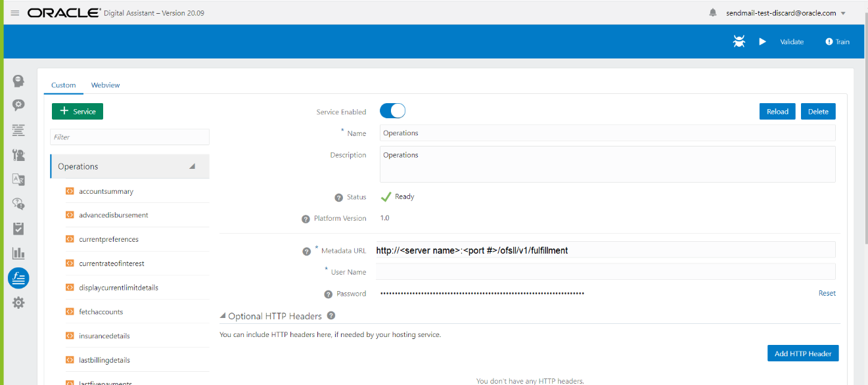Image resolution: width=868 pixels, height=385 pixels.
Task: Click the masked Password field
Action: tap(482, 293)
